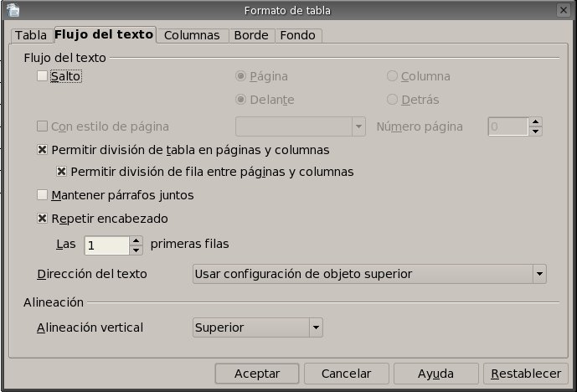Click Restablecer to reset settings
The width and height of the screenshot is (577, 392).
526,373
